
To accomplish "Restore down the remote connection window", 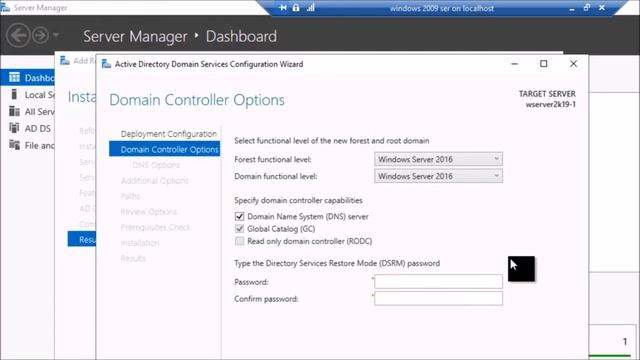I will coord(587,7).
